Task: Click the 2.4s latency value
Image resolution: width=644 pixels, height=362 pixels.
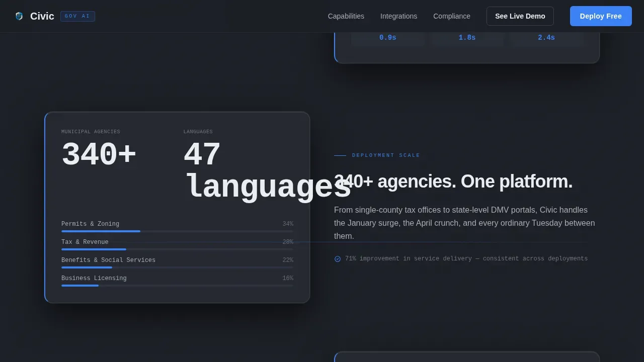Action: 546,38
